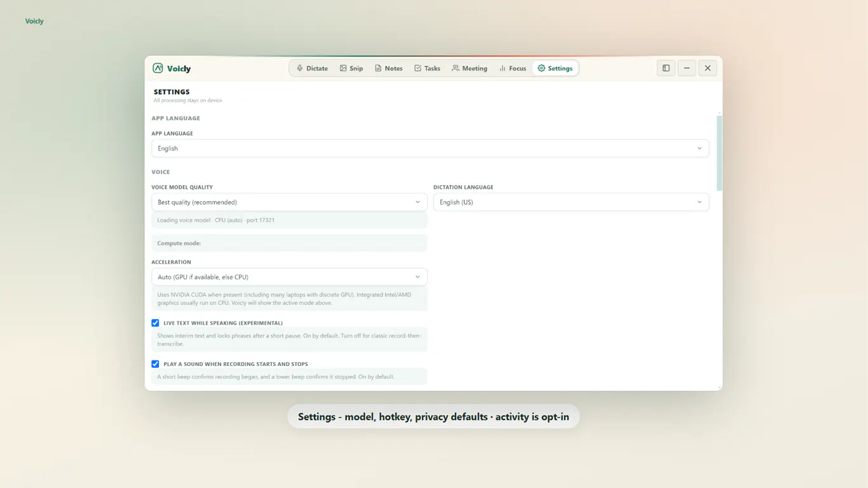Open the App Language dropdown
The height and width of the screenshot is (488, 868).
point(430,148)
